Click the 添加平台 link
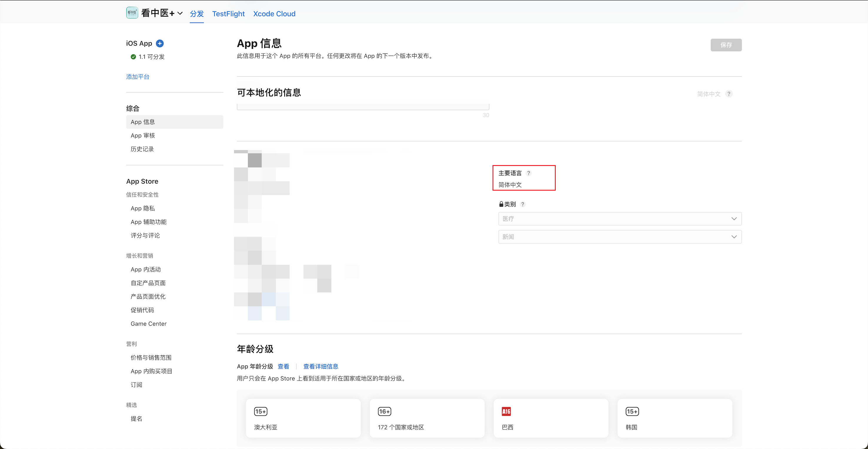 [x=138, y=77]
